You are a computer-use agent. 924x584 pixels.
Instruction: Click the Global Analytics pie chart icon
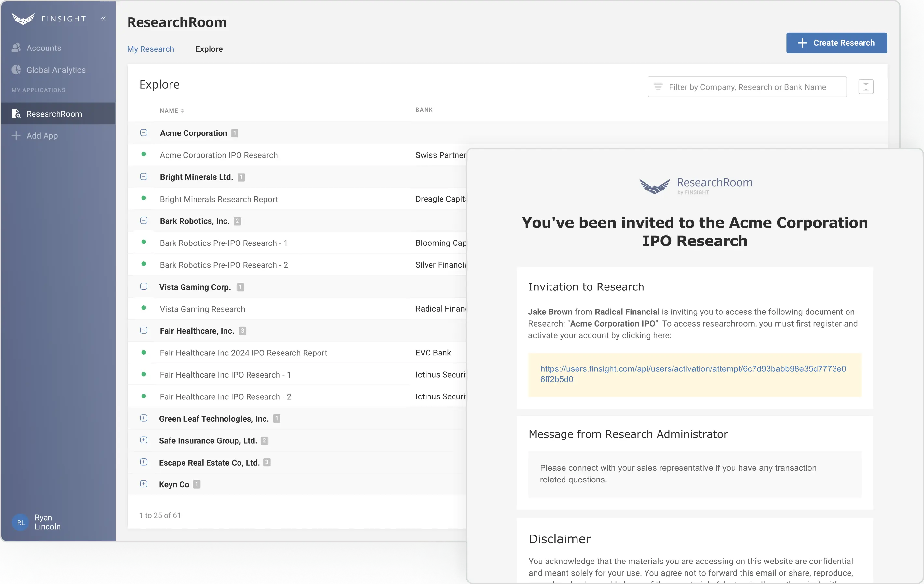(16, 69)
